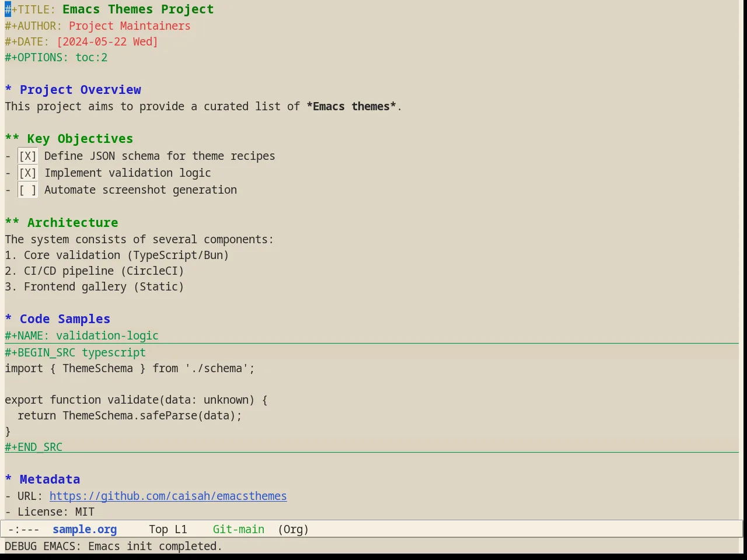Image resolution: width=747 pixels, height=560 pixels.
Task: Click the '#+END_SRC' line
Action: 33,447
